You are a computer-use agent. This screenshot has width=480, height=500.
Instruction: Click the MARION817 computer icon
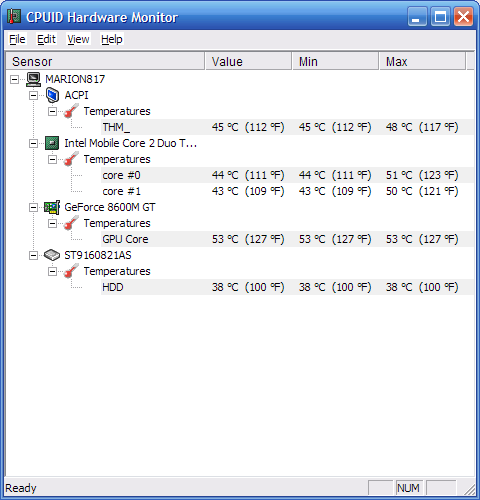(x=34, y=79)
